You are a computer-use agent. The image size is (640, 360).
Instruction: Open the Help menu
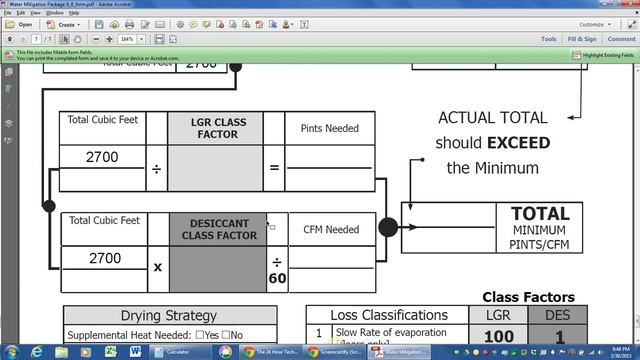point(74,13)
